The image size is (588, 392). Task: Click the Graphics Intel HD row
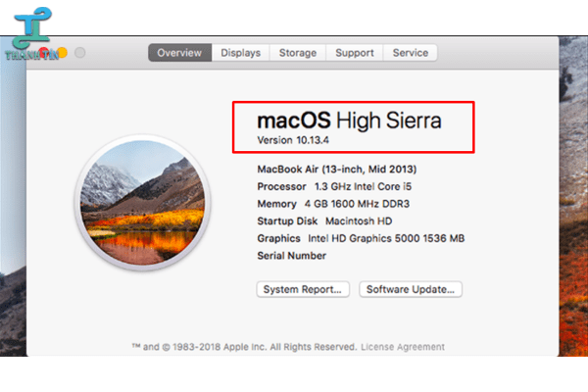point(360,238)
